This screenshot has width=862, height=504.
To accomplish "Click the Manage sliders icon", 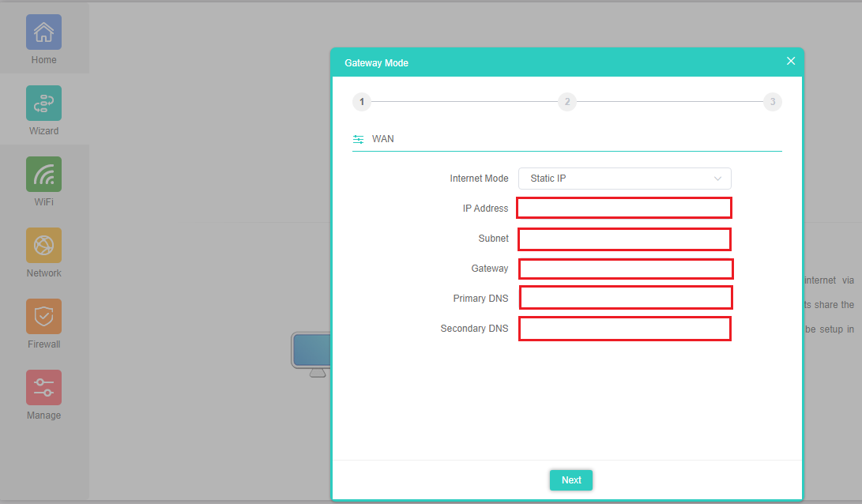I will coord(43,388).
